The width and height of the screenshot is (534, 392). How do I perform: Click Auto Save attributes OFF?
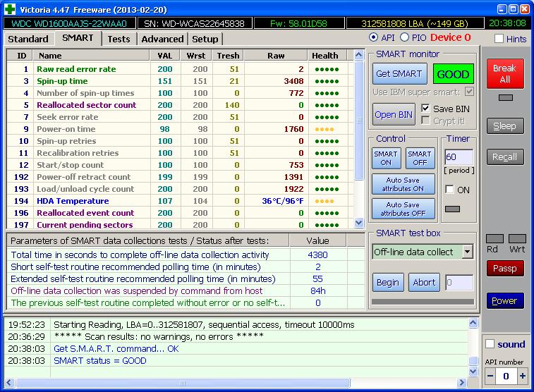(x=403, y=209)
